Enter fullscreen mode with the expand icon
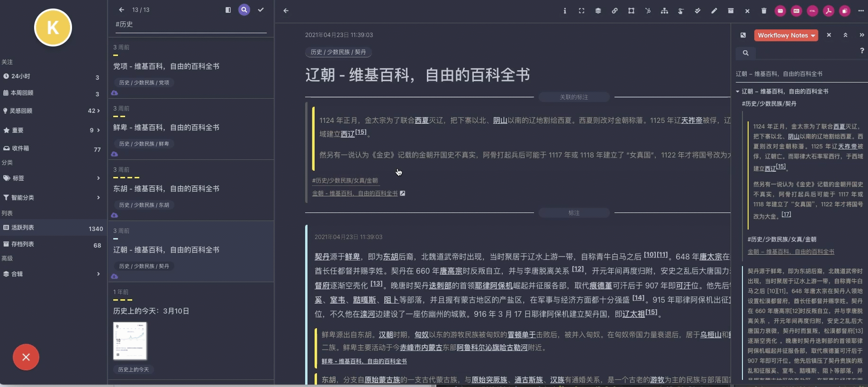 [x=581, y=10]
